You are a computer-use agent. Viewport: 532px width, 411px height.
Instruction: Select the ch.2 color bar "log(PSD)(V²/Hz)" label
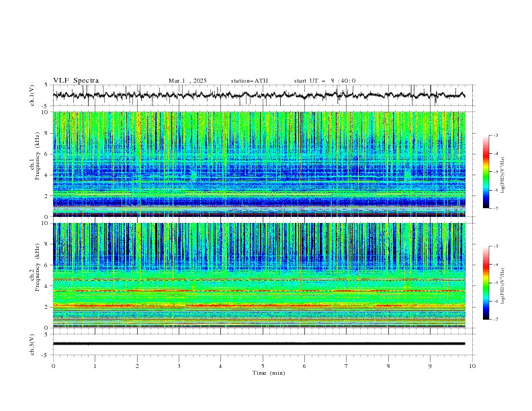[503, 286]
